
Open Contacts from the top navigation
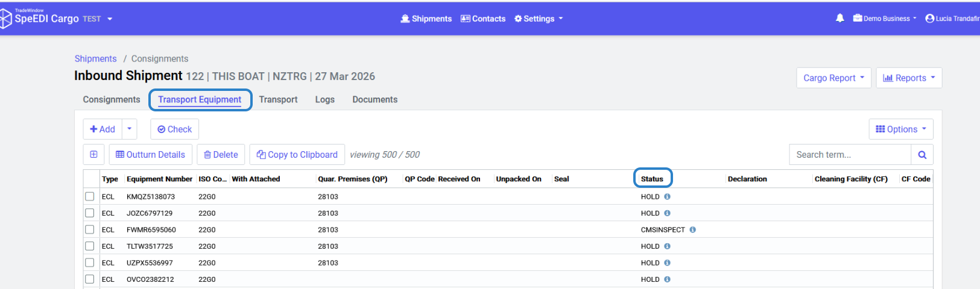click(483, 19)
